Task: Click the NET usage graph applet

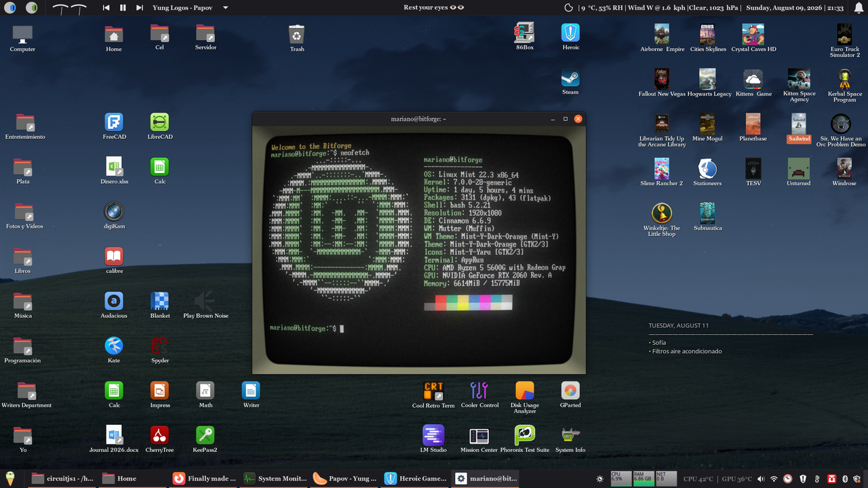Action: coord(666,479)
